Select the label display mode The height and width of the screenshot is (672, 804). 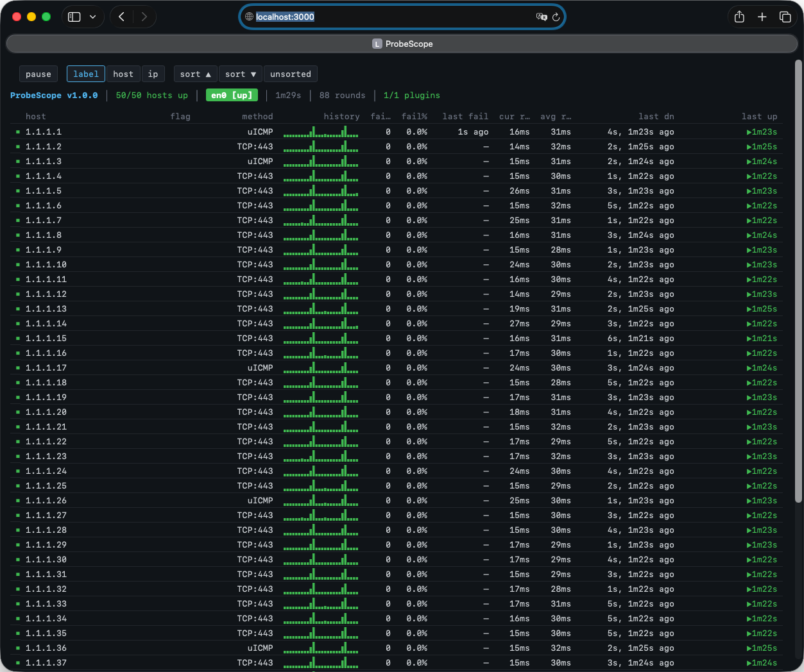coord(86,74)
